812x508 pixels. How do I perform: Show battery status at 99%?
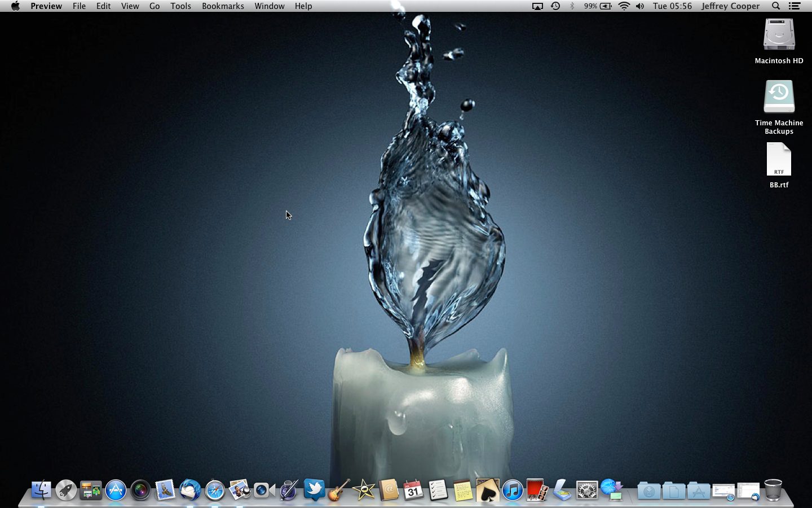click(598, 6)
